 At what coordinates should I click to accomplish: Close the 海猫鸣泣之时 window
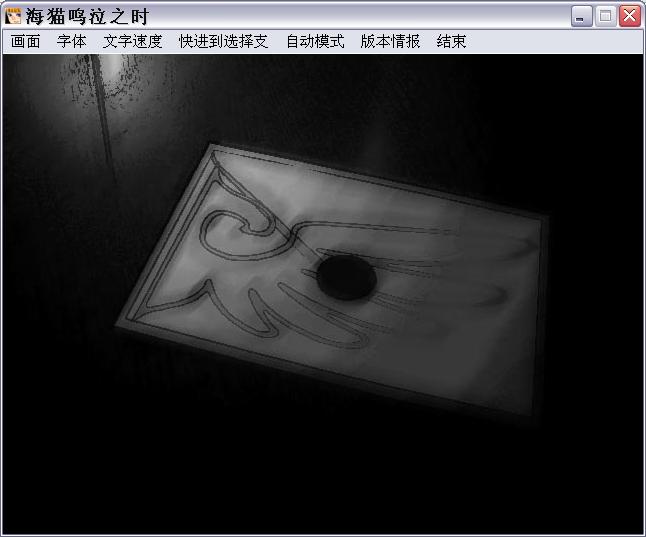point(630,16)
